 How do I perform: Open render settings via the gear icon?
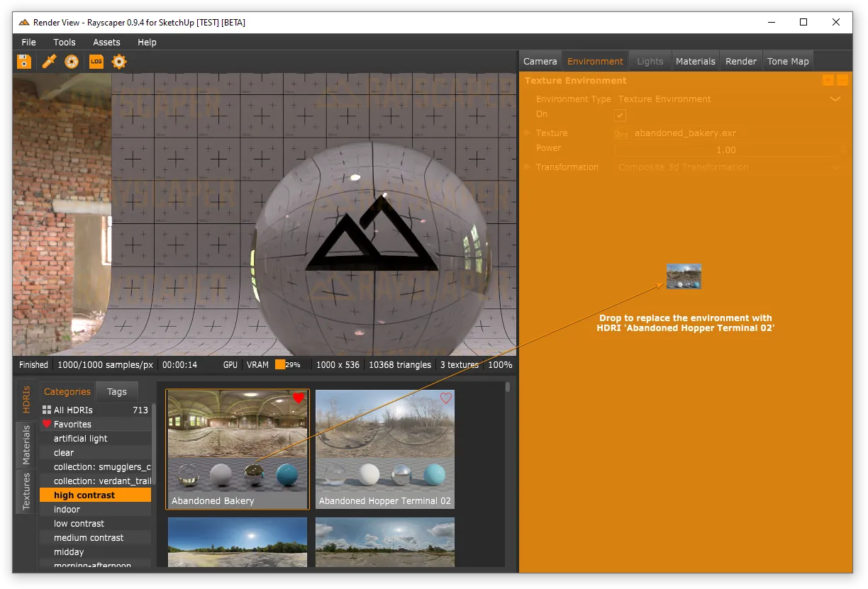118,62
